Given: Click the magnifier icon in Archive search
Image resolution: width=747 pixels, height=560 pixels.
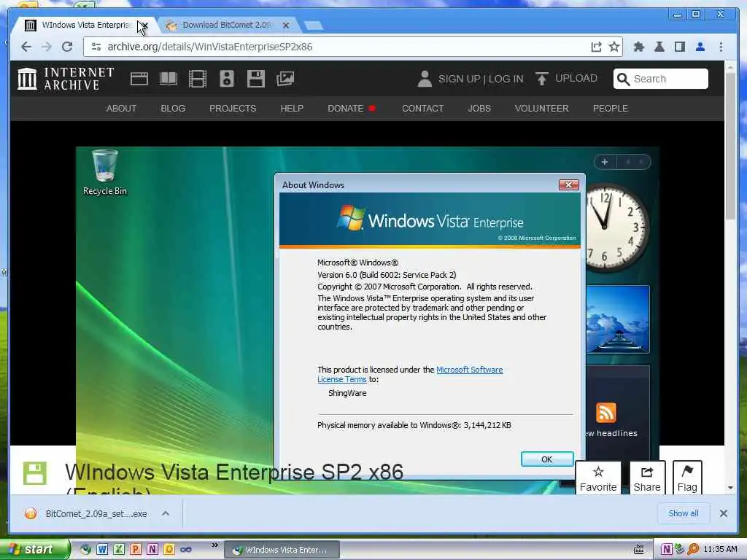Looking at the screenshot, I should pos(623,79).
